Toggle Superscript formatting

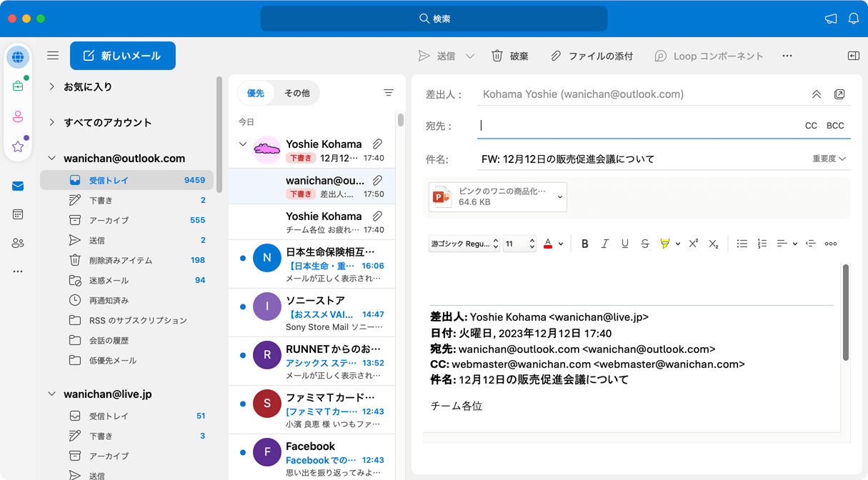(693, 244)
